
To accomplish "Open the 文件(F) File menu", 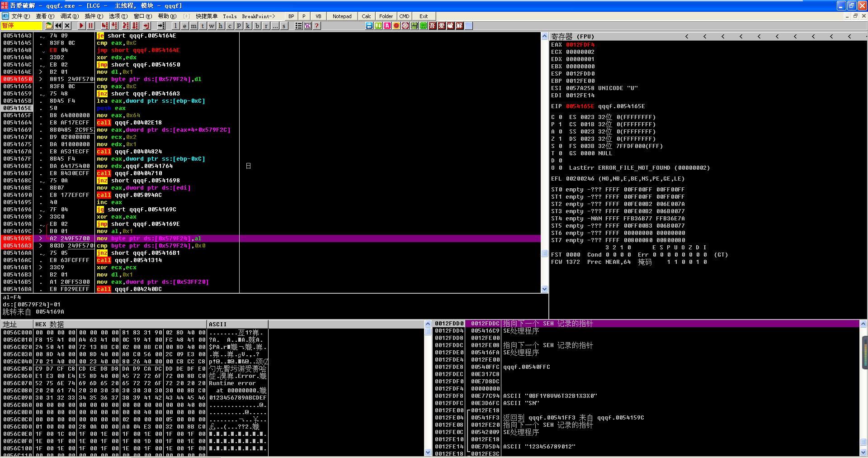I will pos(20,16).
